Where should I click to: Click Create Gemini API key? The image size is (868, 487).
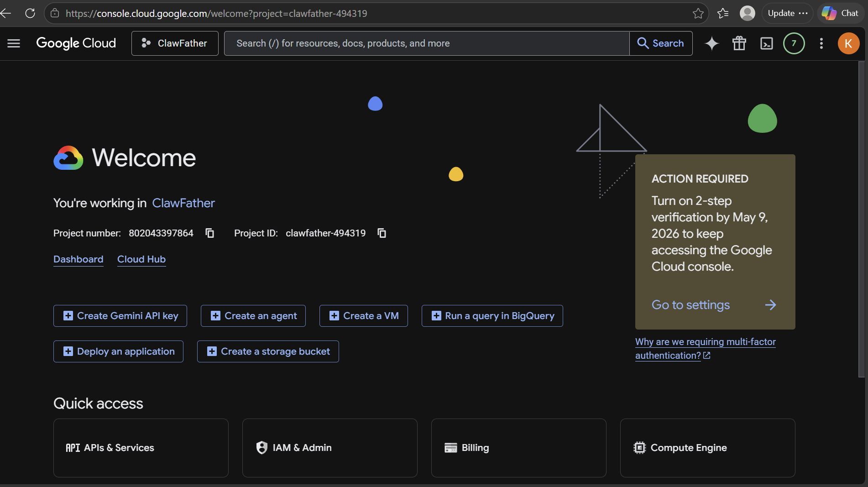pos(120,316)
